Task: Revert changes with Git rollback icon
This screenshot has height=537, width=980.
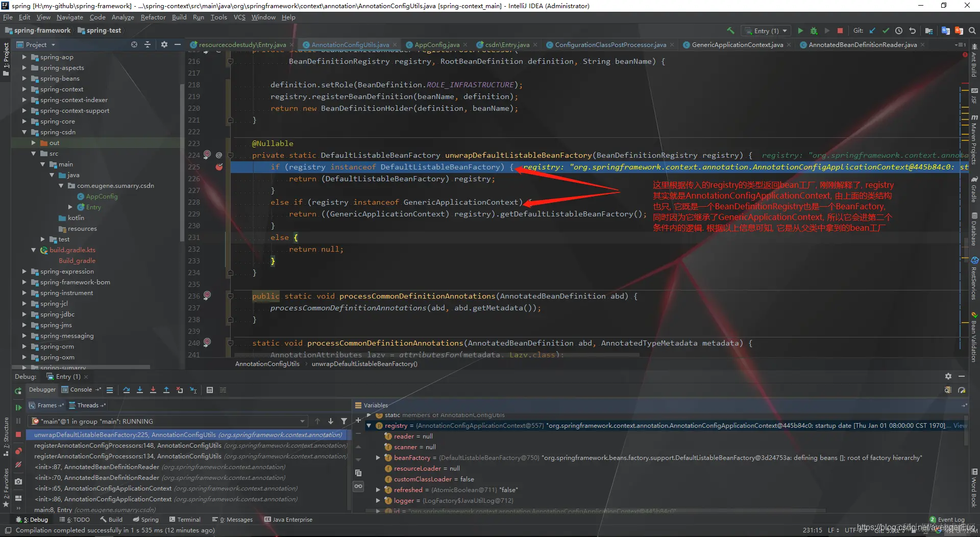Action: tap(912, 31)
